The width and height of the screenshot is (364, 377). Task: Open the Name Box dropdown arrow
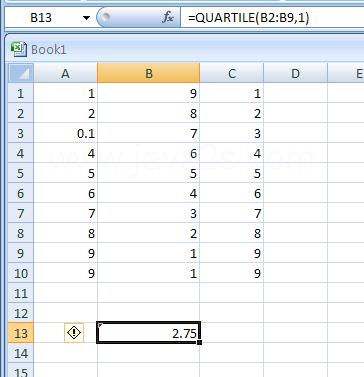pos(86,18)
